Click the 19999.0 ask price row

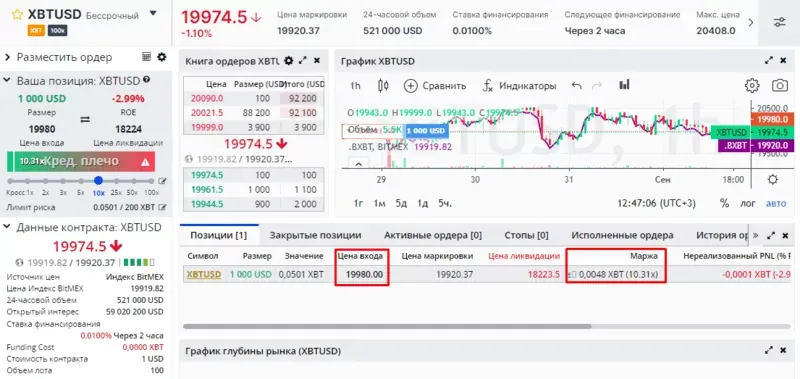254,127
